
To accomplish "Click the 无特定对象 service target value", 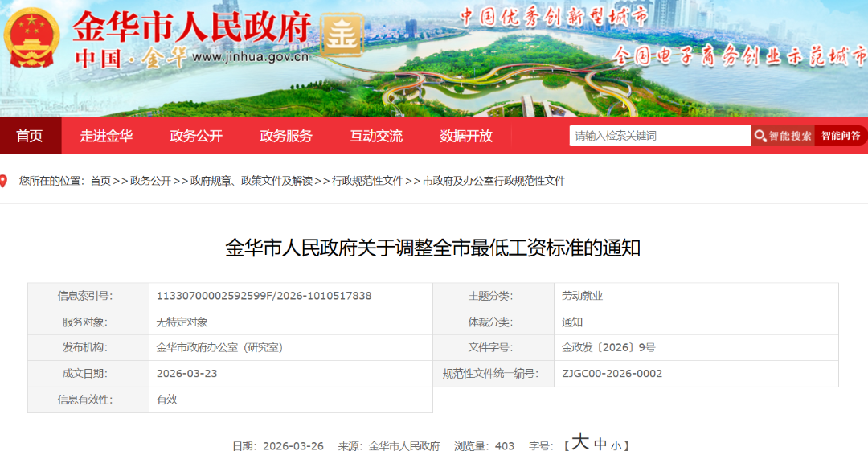I will [x=182, y=322].
